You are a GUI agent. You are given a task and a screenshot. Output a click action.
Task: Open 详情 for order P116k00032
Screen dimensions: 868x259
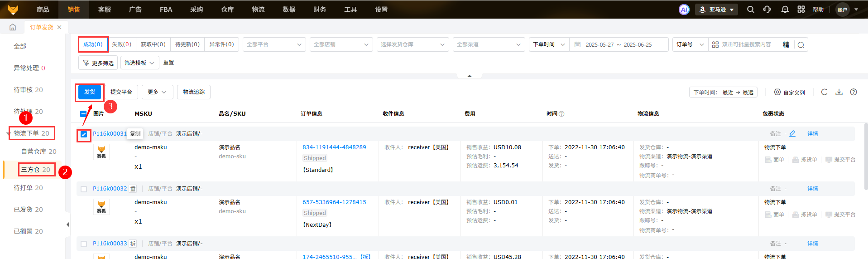pos(813,189)
